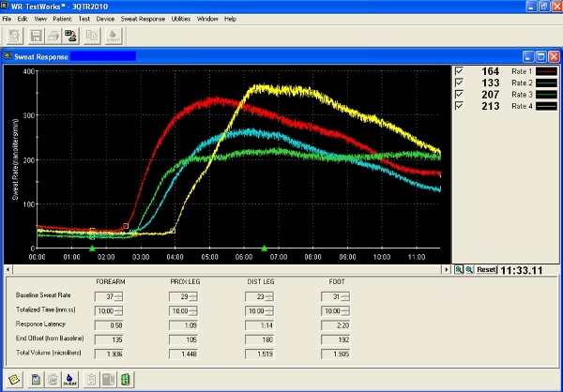Click the Rate 3 green color swatch
The image size is (563, 392).
coord(546,94)
